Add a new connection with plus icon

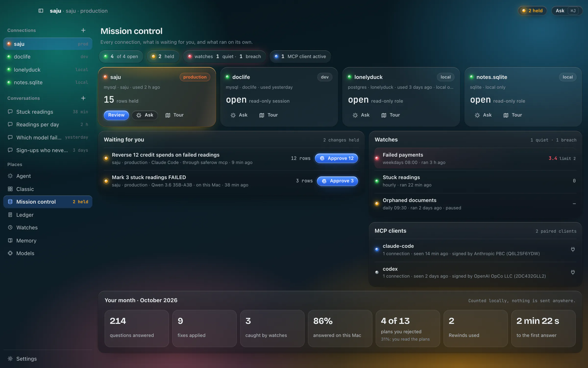[x=83, y=30]
